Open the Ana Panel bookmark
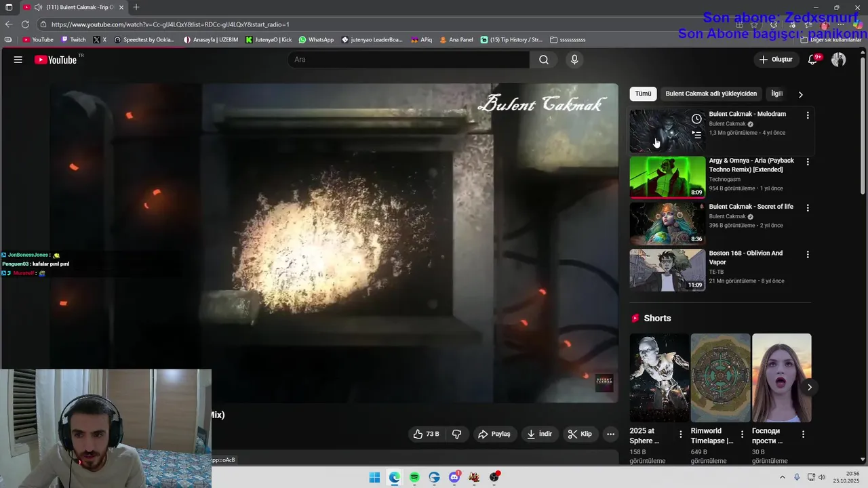Screen dimensions: 868x488 [456, 40]
